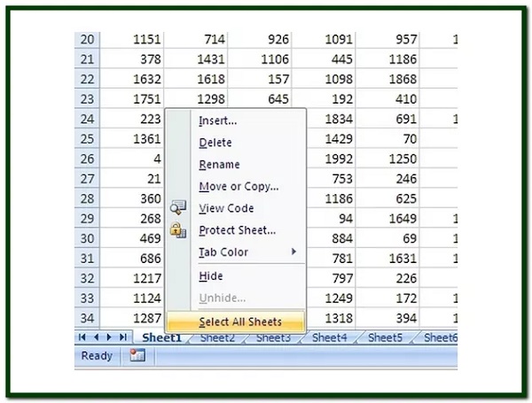The height and width of the screenshot is (403, 532).
Task: Open the Sheet5 tab
Action: click(x=385, y=337)
